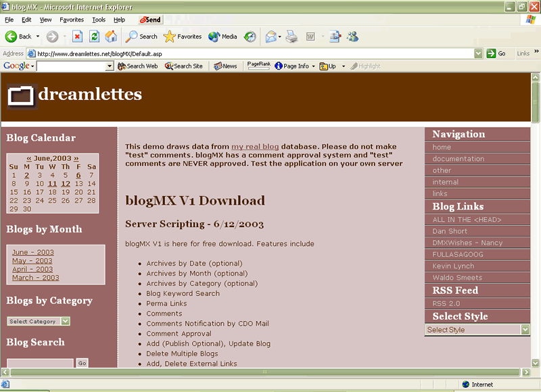Open the Select Style dropdown

click(525, 330)
